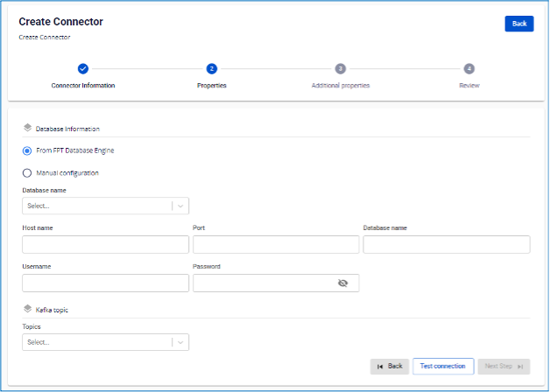Click the gray Back button at the bottom

(x=390, y=367)
